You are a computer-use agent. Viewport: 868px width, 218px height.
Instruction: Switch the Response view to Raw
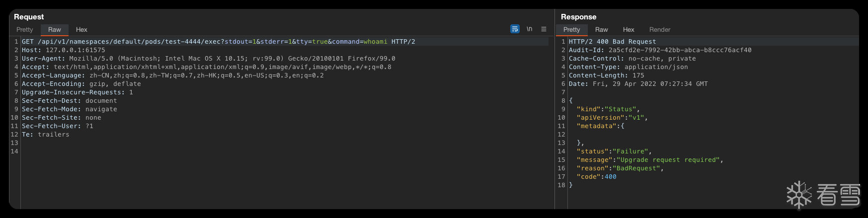601,30
